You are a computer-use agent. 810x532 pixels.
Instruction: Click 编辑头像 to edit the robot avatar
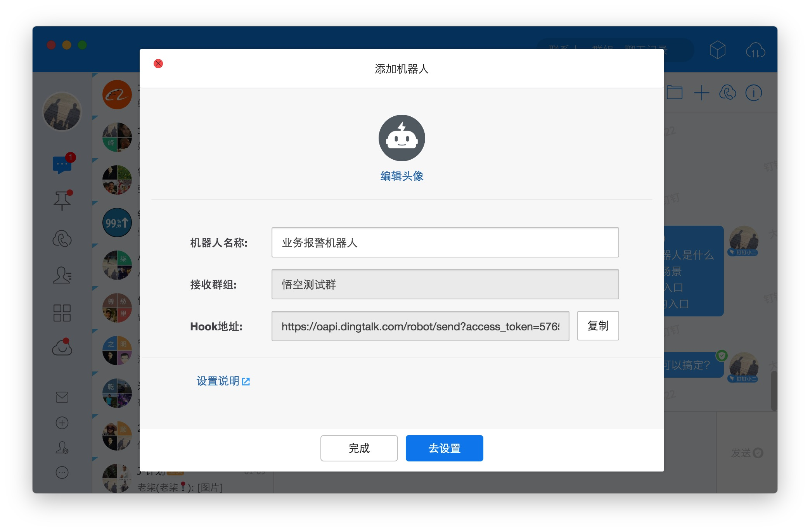tap(402, 176)
